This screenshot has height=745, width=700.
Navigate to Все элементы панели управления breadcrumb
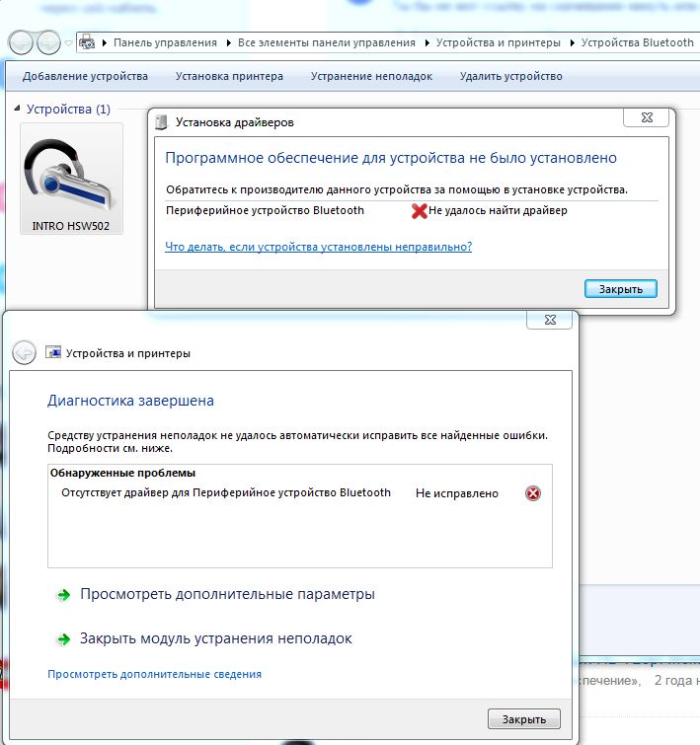[326, 42]
